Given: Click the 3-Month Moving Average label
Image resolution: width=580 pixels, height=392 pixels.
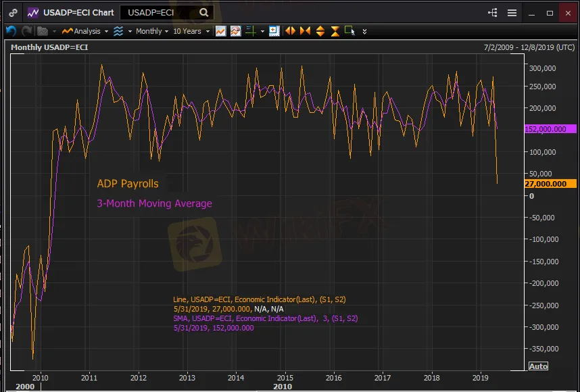Looking at the screenshot, I should [154, 203].
